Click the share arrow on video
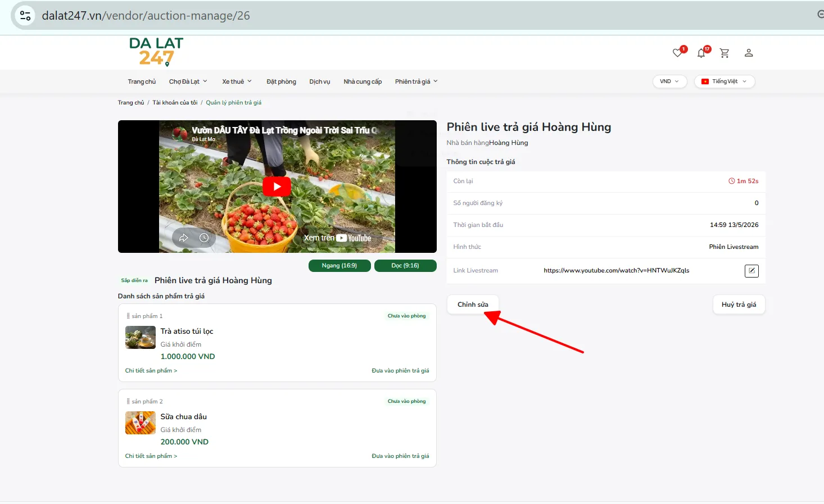The height and width of the screenshot is (504, 824). point(183,238)
